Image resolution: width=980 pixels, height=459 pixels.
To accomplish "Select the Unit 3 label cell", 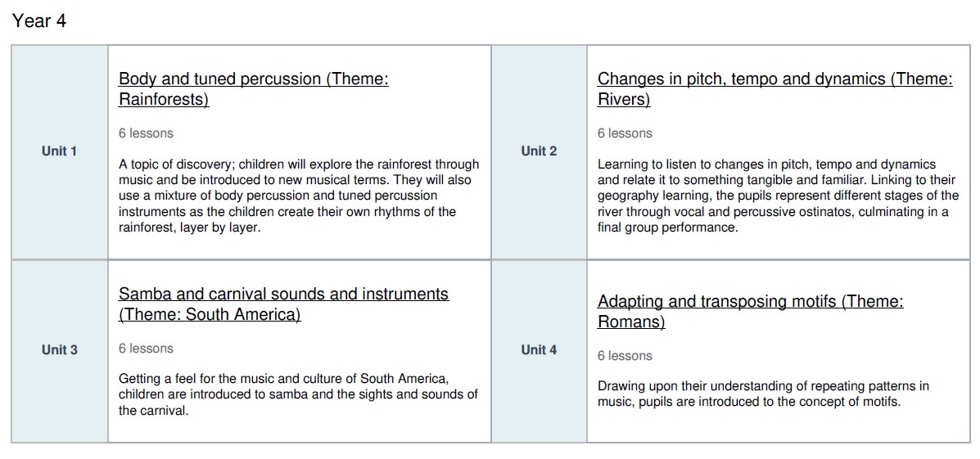I will pyautogui.click(x=60, y=350).
